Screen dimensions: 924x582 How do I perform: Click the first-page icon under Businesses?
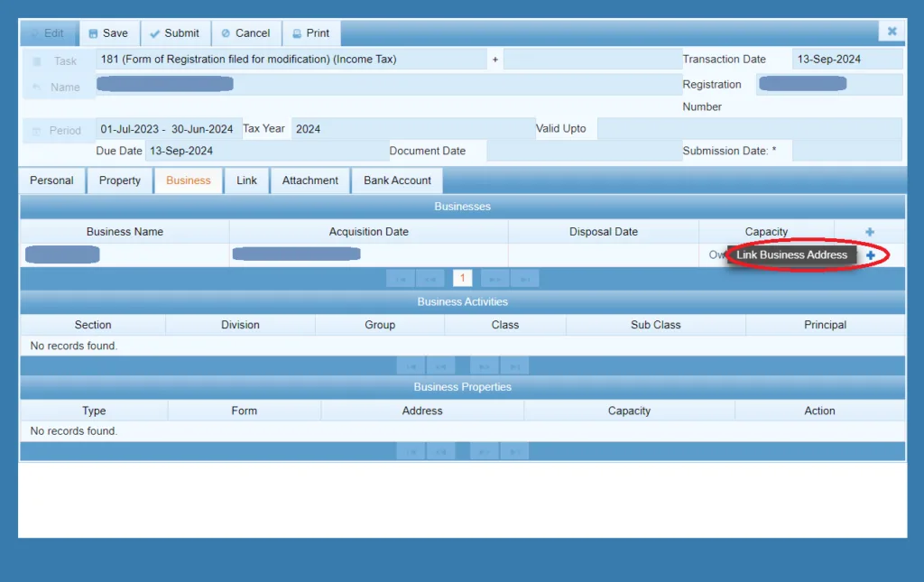(402, 278)
